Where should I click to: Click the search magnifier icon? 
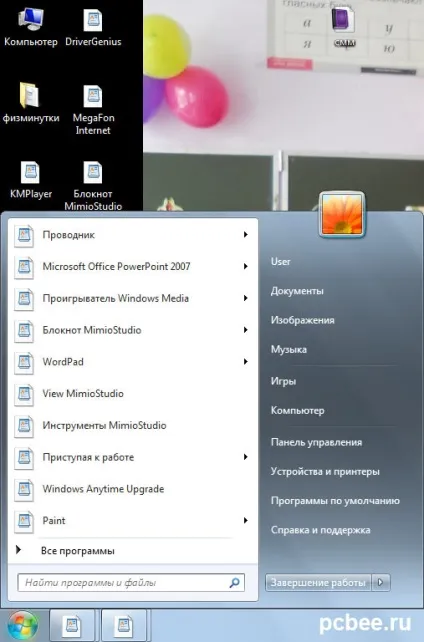tap(235, 583)
